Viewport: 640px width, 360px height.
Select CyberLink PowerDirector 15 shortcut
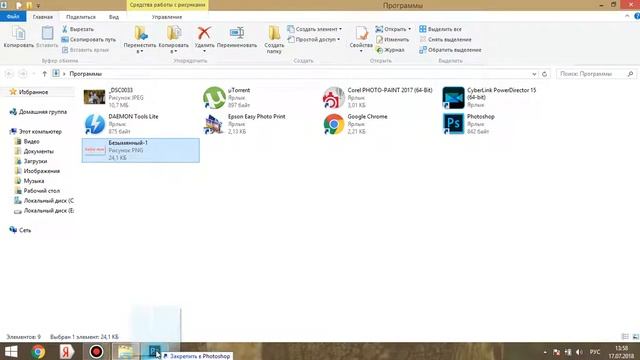tap(500, 98)
